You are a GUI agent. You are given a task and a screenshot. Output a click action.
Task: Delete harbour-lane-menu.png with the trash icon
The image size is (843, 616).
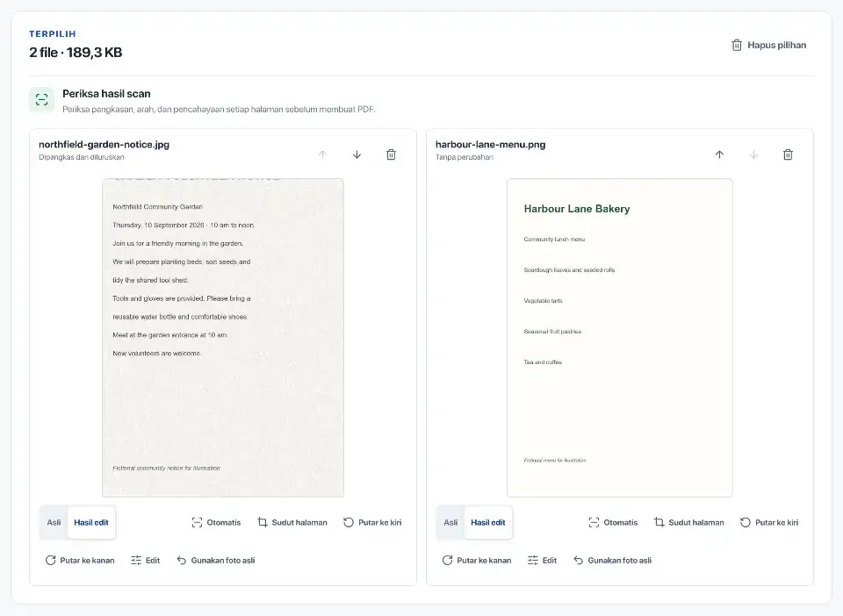[x=789, y=154]
